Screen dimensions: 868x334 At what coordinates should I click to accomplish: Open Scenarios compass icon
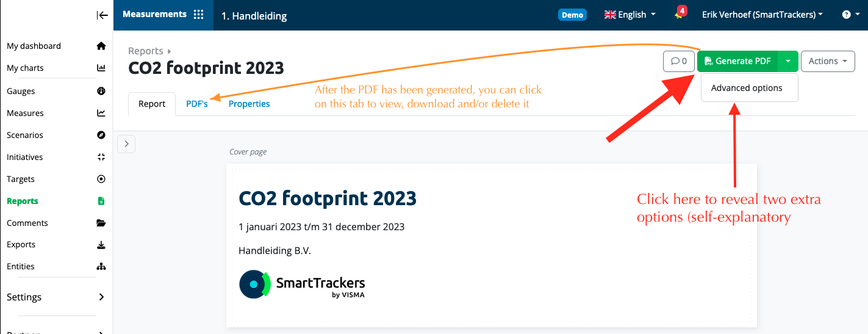[x=101, y=135]
